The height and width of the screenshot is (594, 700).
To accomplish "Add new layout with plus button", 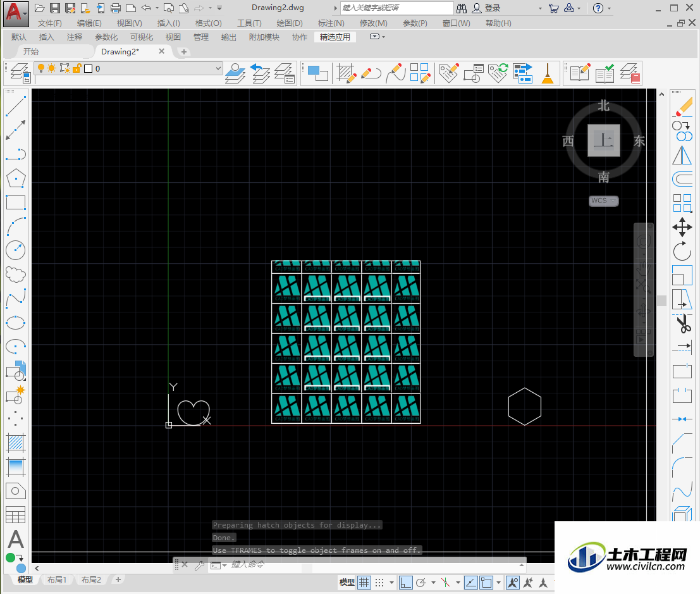I will pyautogui.click(x=118, y=579).
